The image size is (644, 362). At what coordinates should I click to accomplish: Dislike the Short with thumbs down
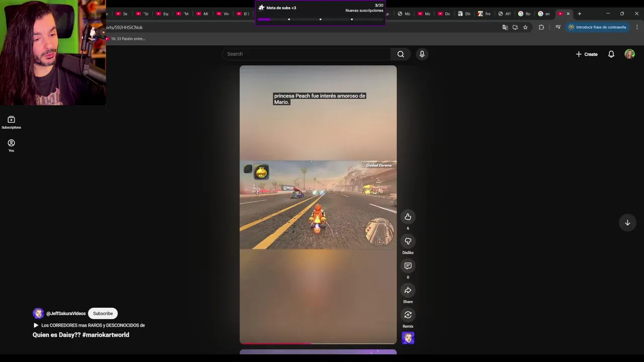(x=408, y=241)
